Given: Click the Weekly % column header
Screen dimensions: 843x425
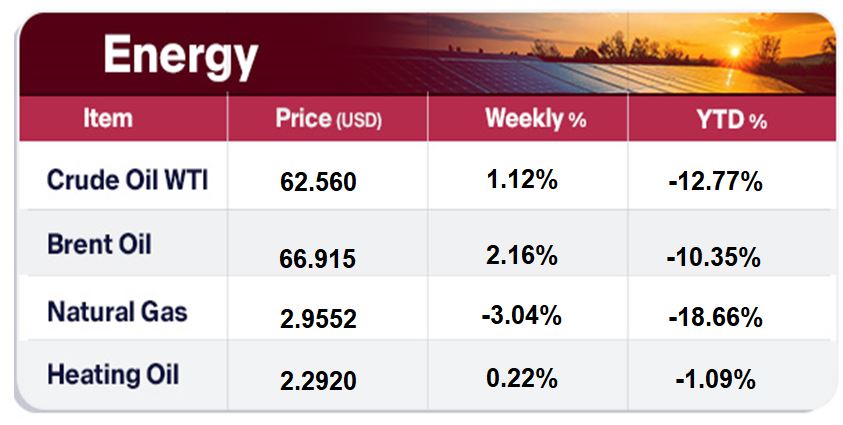Looking at the screenshot, I should [535, 120].
